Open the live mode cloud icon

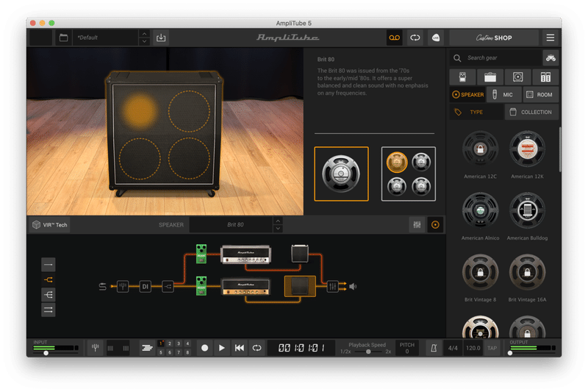(436, 38)
